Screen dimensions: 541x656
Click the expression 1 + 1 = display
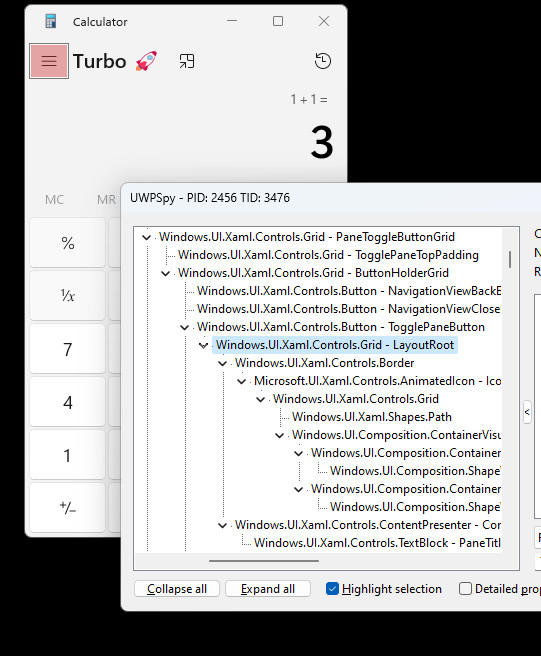309,100
